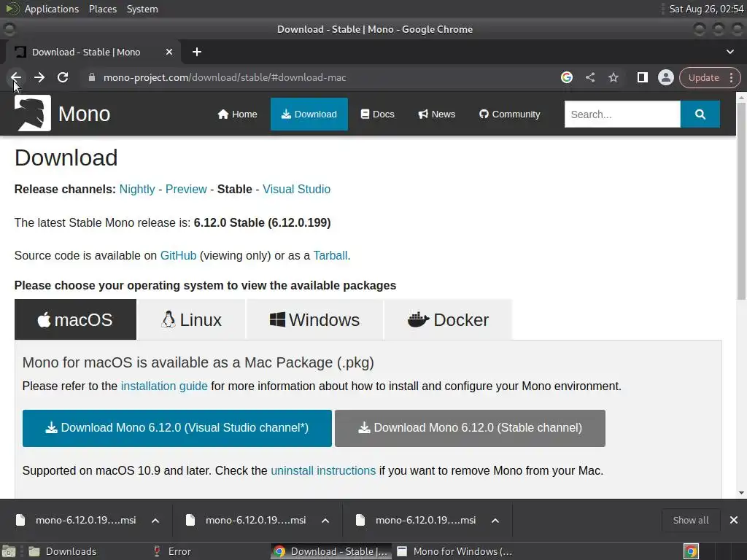Close the Download - Stable | Mono tab
747x560 pixels.
coord(169,52)
